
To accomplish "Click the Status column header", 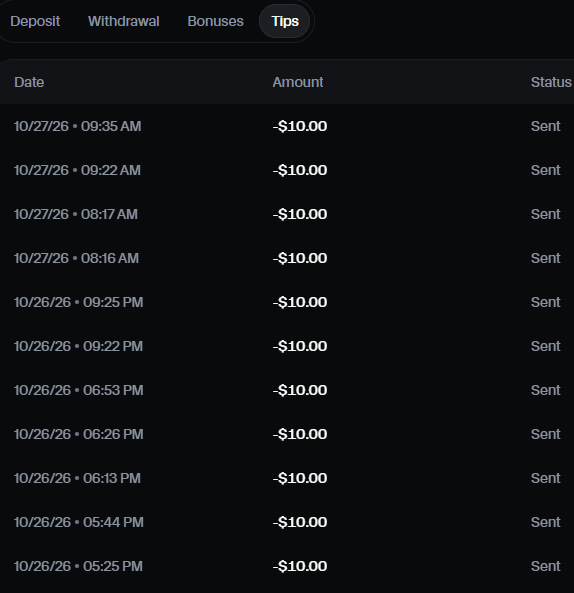I will point(551,82).
